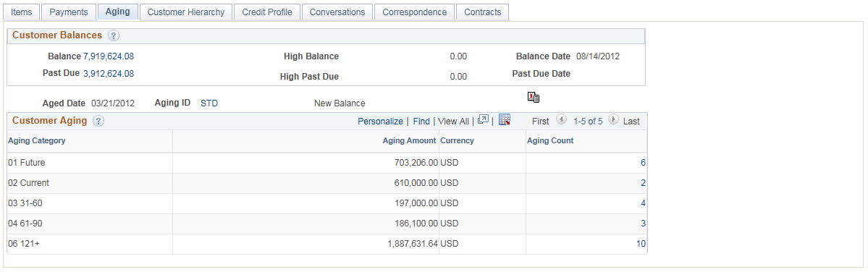
Task: Switch to the Contracts tab
Action: pyautogui.click(x=483, y=12)
